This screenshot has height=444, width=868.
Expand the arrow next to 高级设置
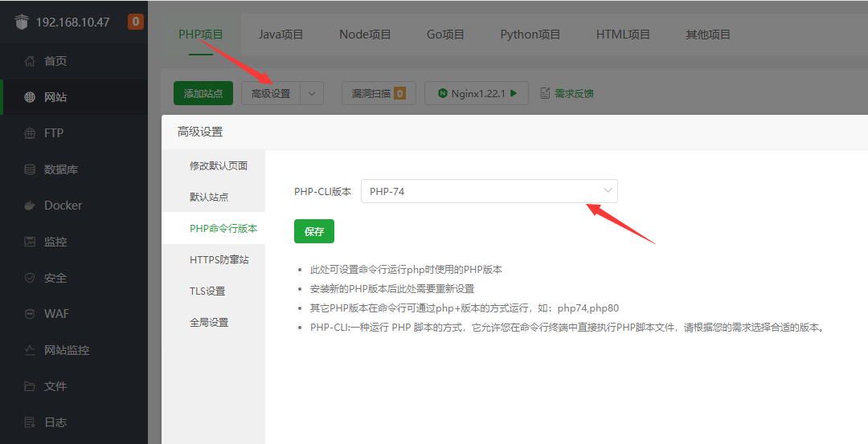pyautogui.click(x=312, y=93)
